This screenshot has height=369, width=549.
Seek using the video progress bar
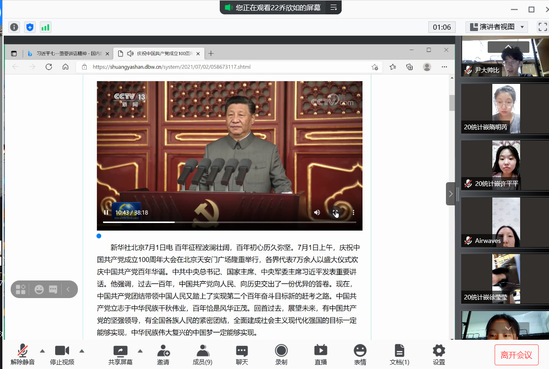pos(229,222)
